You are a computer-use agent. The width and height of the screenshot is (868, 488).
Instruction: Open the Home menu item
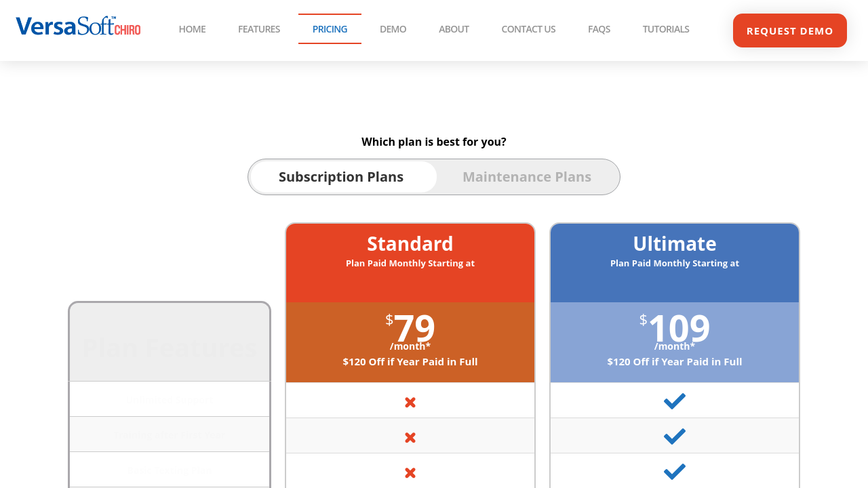point(192,29)
